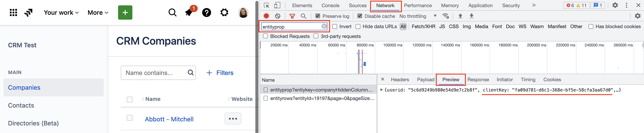Click the notifications bell icon
The image size is (644, 133).
tap(189, 12)
